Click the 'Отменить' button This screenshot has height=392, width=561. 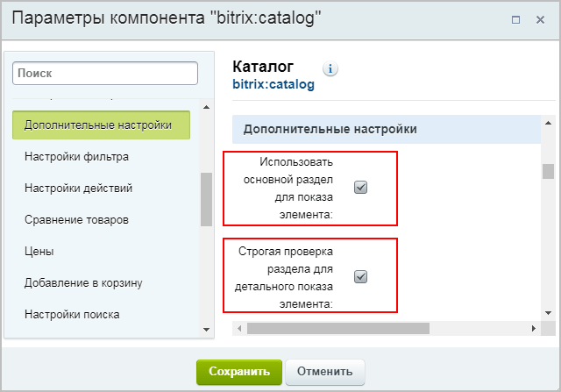325,372
